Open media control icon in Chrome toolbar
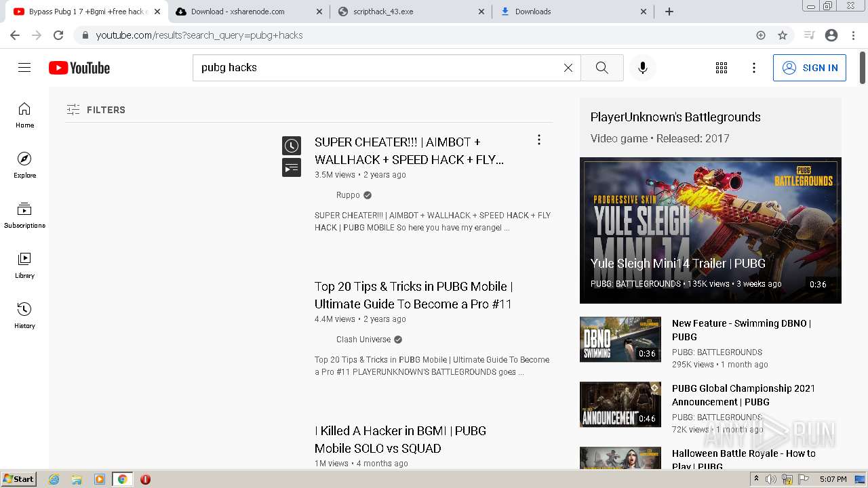This screenshot has height=488, width=868. click(x=809, y=35)
